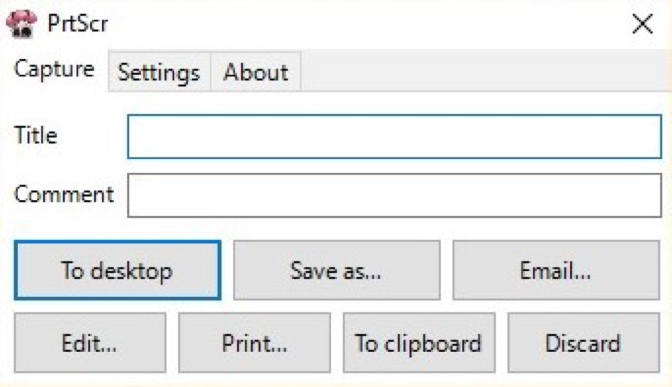
Task: Choose the Save as... button
Action: pos(336,270)
